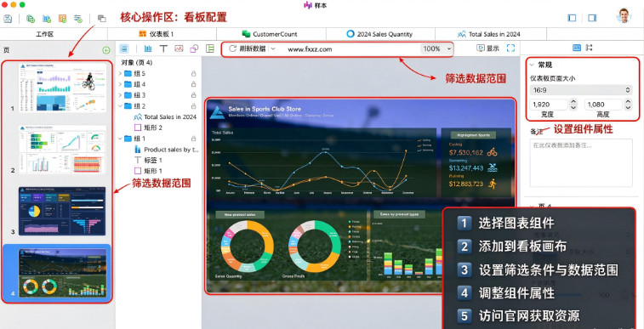Expand the 组 3 folder
Viewport: 644px width, 329px height.
(x=120, y=95)
